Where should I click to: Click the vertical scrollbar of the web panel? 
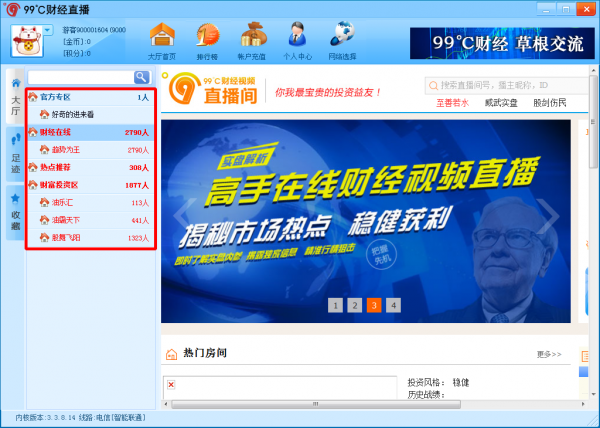[593, 120]
